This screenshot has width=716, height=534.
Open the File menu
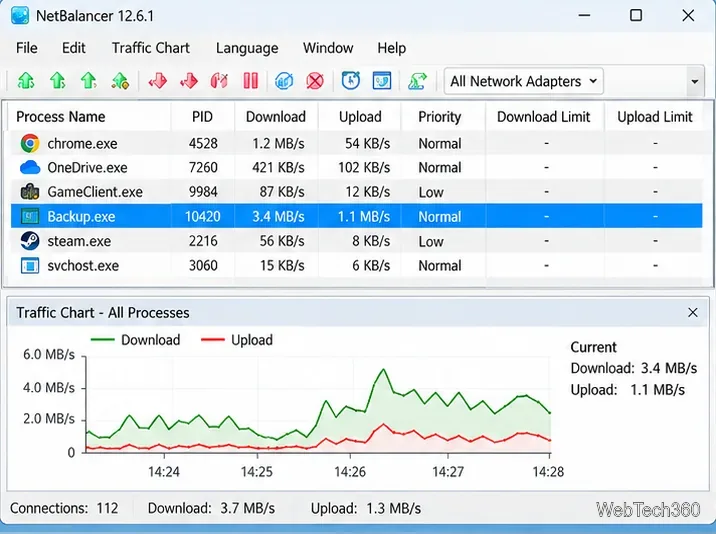(26, 48)
